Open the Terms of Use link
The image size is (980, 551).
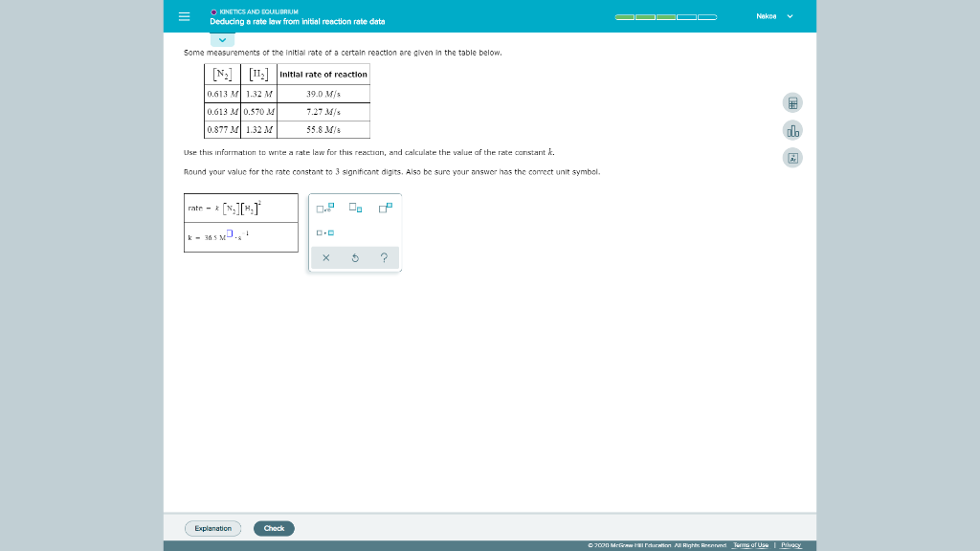750,545
